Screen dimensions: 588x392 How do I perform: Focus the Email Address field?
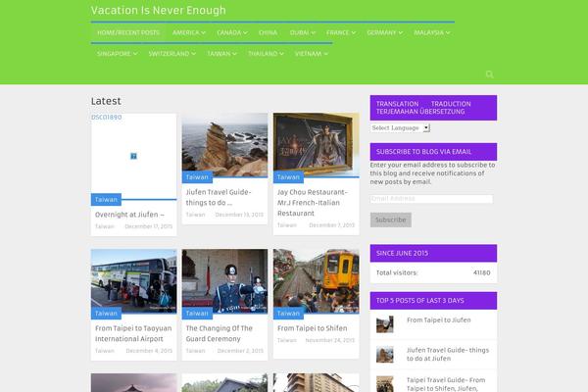[431, 199]
